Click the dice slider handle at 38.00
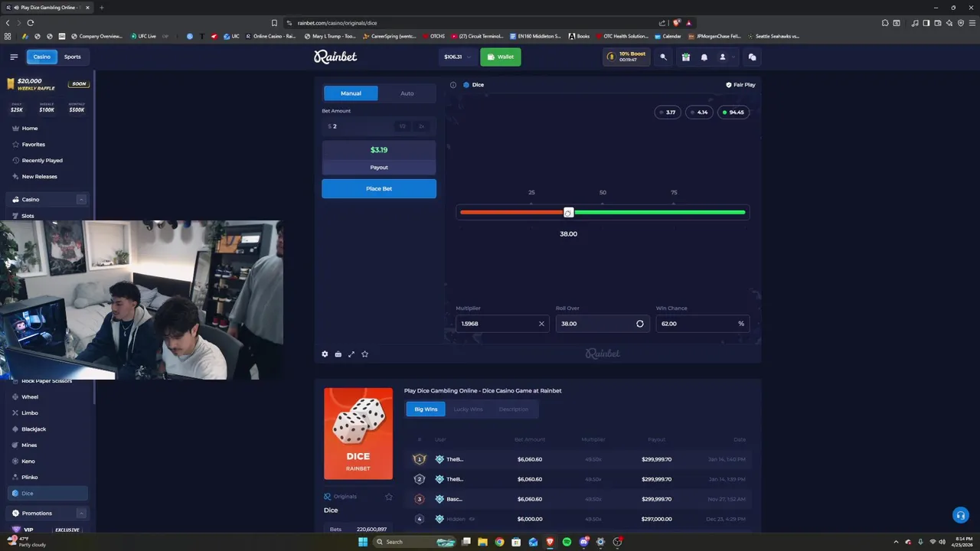 point(568,212)
